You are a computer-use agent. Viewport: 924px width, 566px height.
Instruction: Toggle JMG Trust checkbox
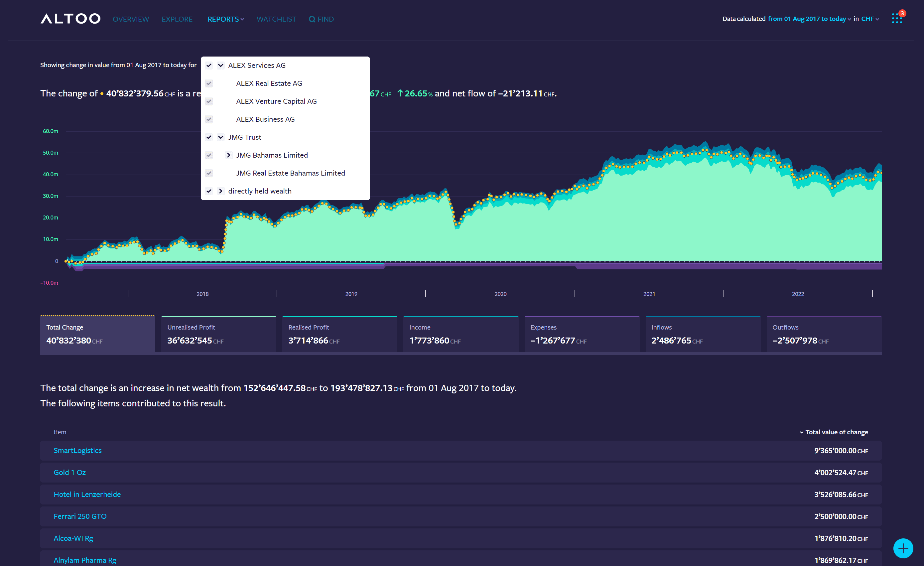(209, 137)
